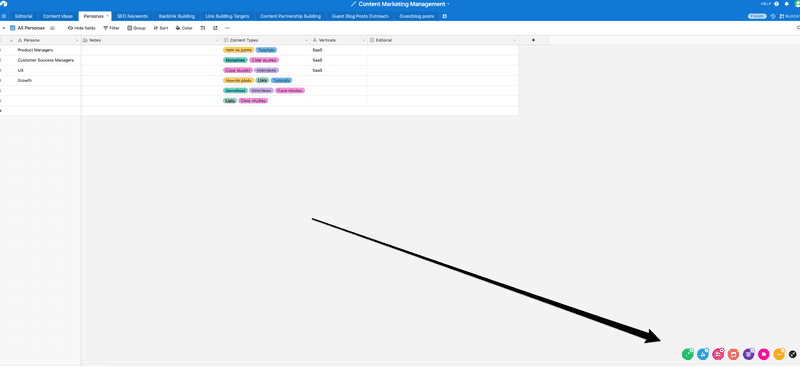The image size is (800, 367).
Task: Click the small black round icon
Action: pyautogui.click(x=792, y=354)
